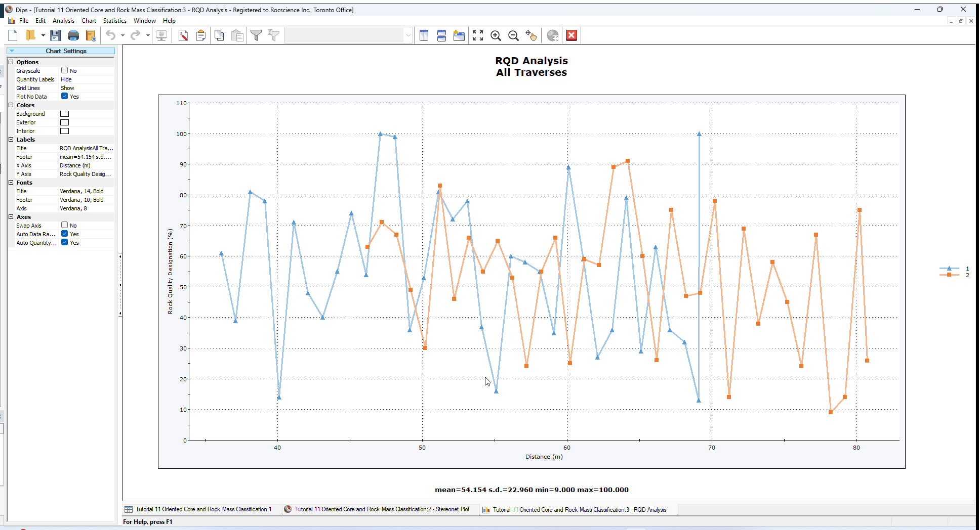Open the Statistics menu
The image size is (980, 530).
114,21
